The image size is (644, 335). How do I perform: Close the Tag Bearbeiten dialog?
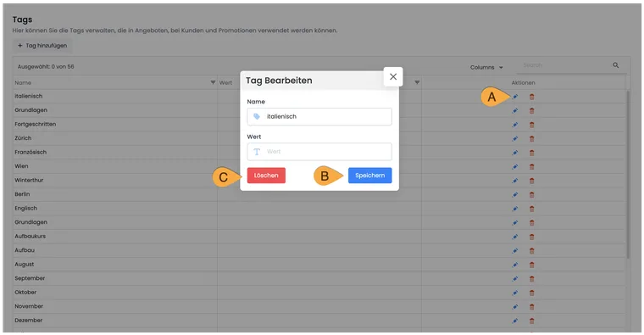point(393,77)
